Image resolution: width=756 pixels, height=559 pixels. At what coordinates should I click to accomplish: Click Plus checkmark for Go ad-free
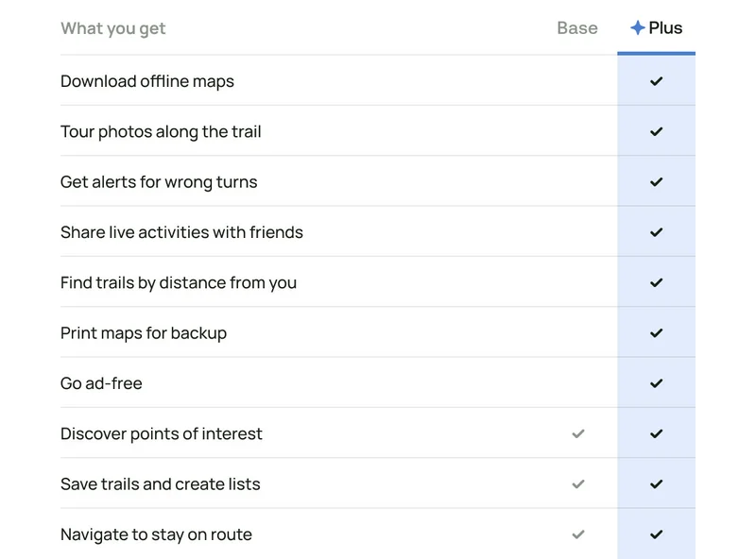[x=656, y=383]
